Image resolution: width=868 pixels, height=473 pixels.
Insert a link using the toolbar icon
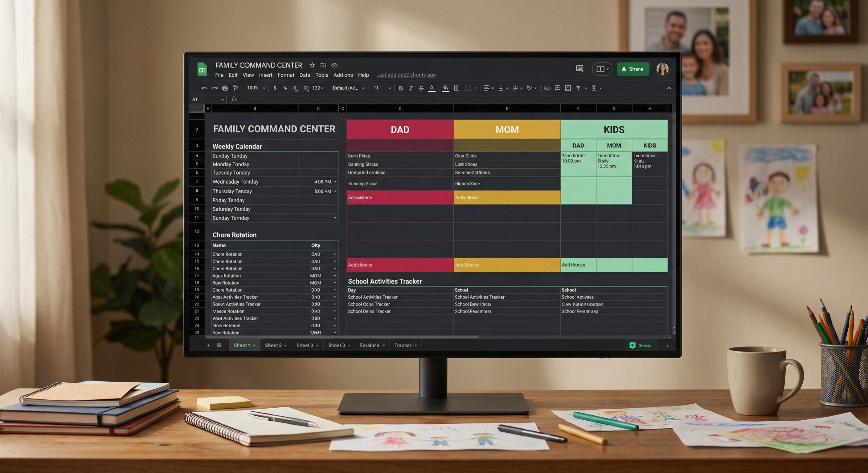click(x=547, y=88)
